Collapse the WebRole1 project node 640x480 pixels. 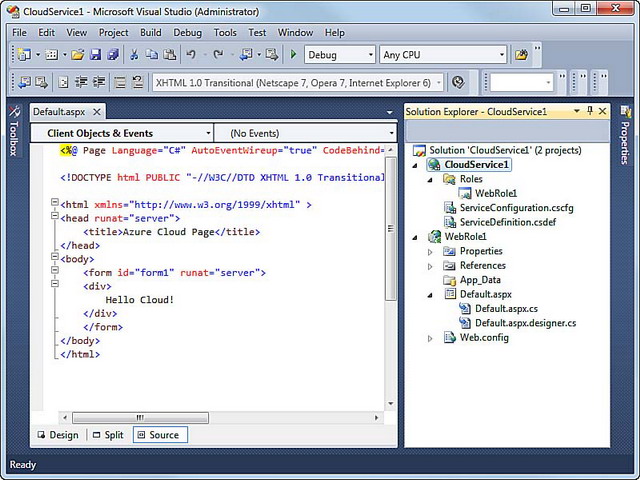[415, 237]
